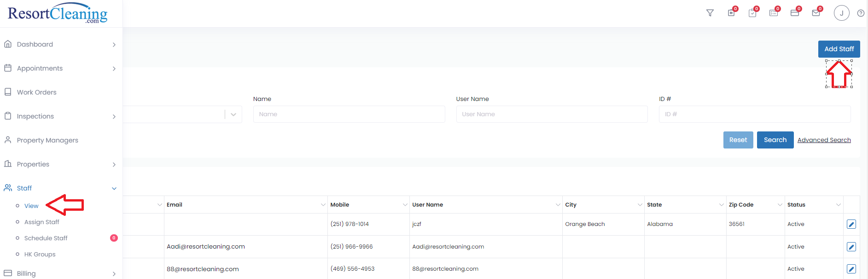Open the luggage arrow notification icon

pos(731,13)
